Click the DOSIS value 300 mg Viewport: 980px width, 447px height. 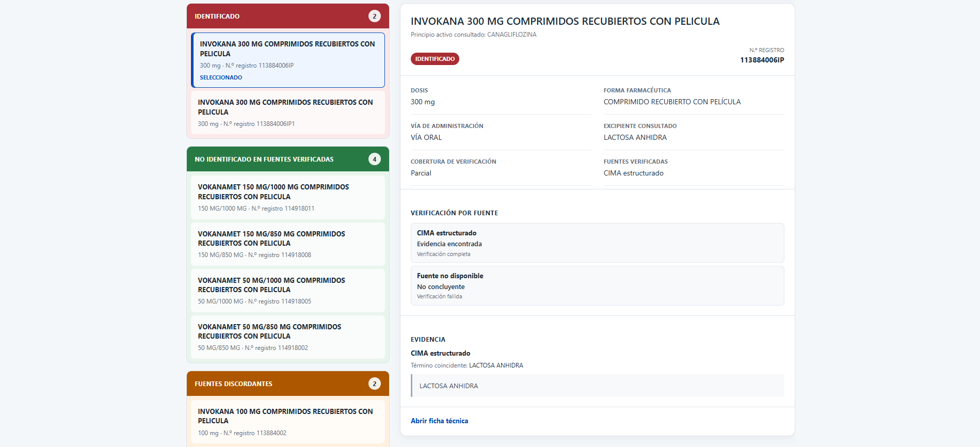coord(423,102)
